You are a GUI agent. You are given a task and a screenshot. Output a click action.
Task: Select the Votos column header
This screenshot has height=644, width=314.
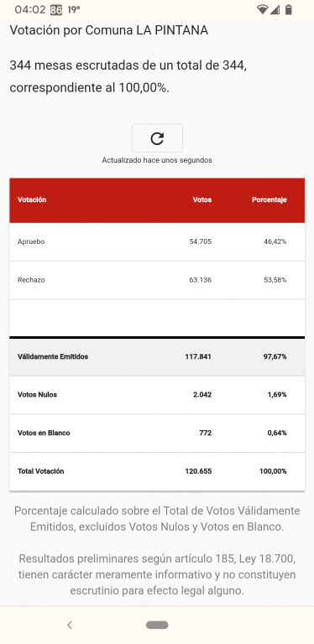202,200
